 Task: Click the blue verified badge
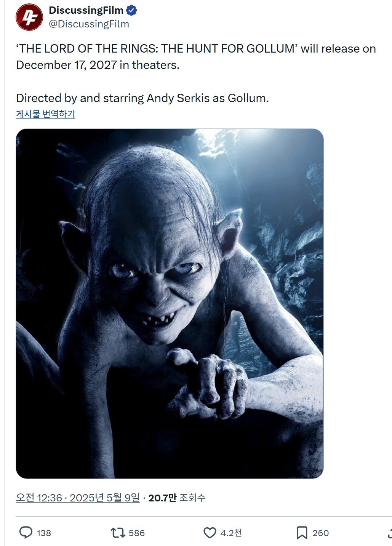[x=131, y=10]
